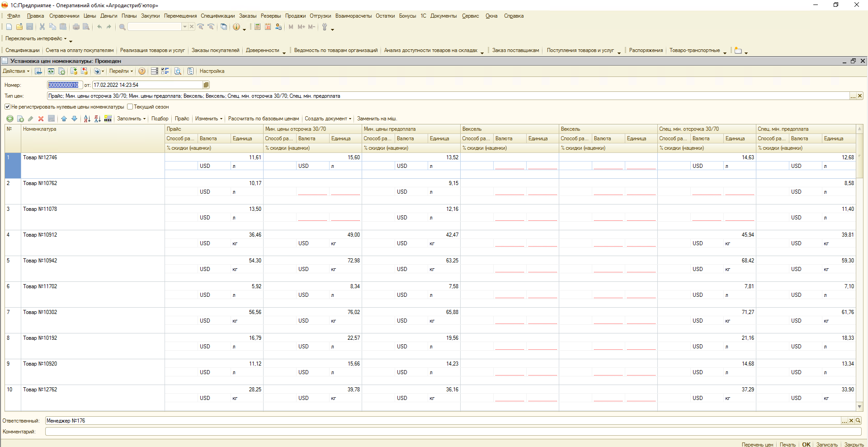Click the barcode search icon
This screenshot has width=868, height=447.
pyautogui.click(x=108, y=119)
